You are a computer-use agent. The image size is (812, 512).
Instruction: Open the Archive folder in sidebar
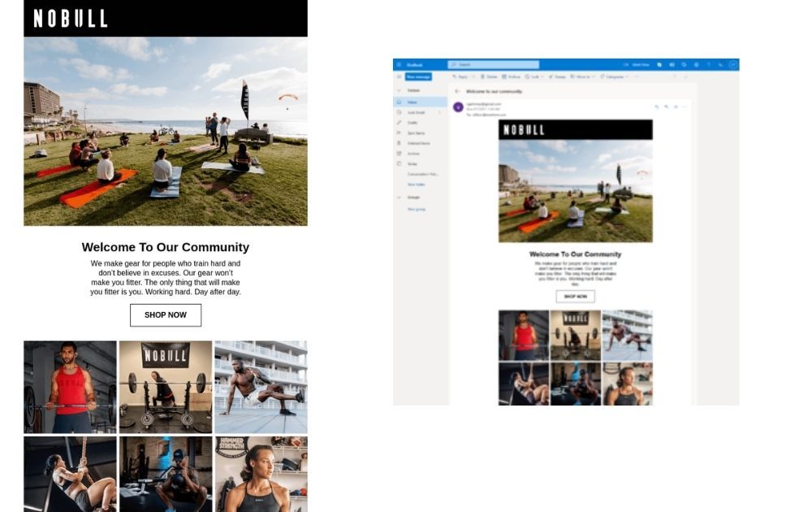pos(420,154)
